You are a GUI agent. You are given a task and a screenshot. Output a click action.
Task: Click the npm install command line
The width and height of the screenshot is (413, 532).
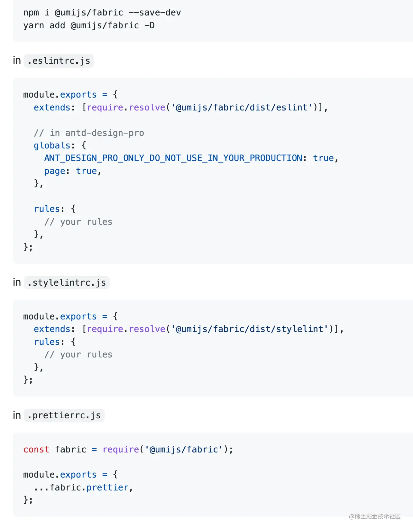point(102,13)
